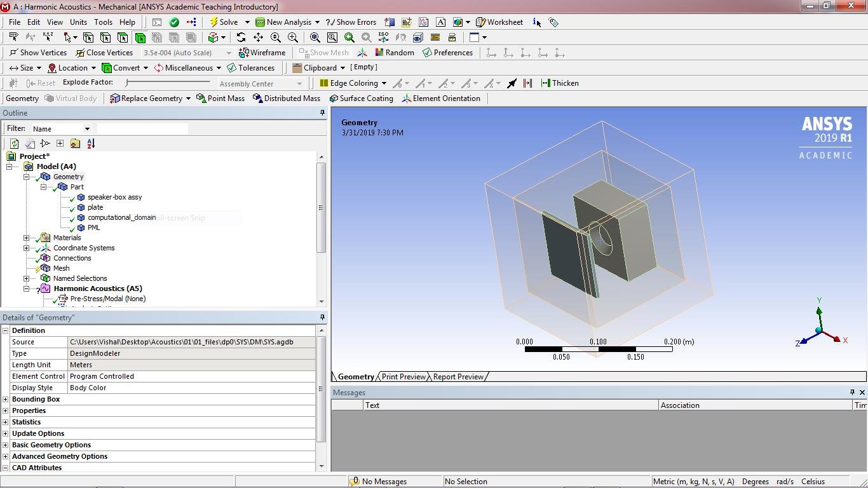Select the Vertex selection filter icon
868x488 pixels.
coord(88,37)
